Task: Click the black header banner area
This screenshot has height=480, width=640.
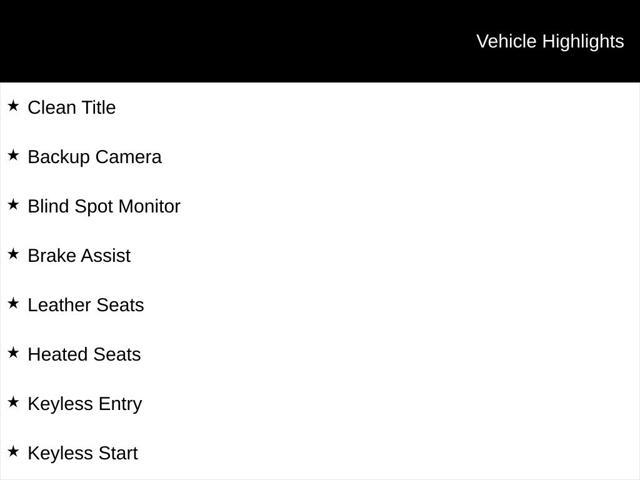Action: tap(320, 41)
